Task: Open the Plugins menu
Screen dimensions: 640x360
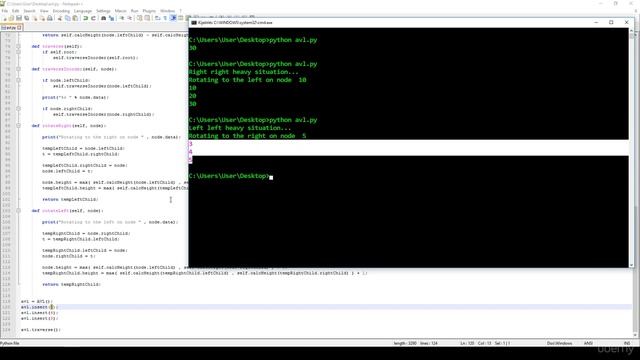Action: 149,11
